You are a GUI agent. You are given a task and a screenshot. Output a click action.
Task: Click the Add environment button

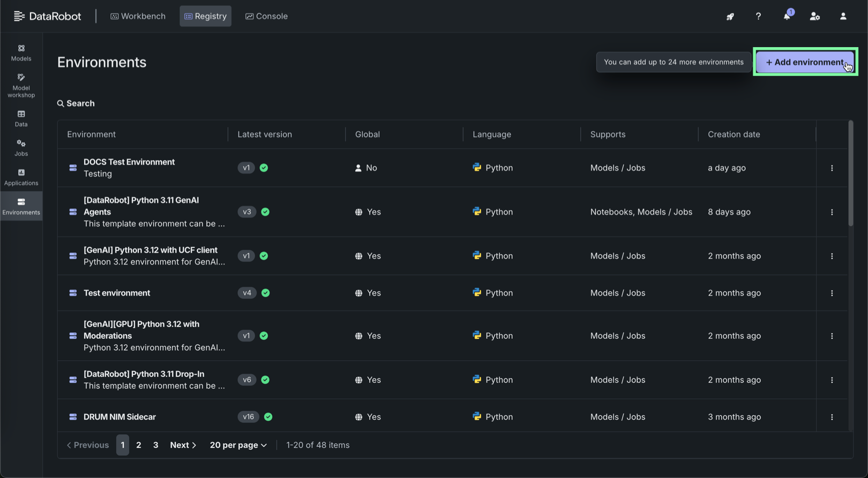tap(805, 62)
